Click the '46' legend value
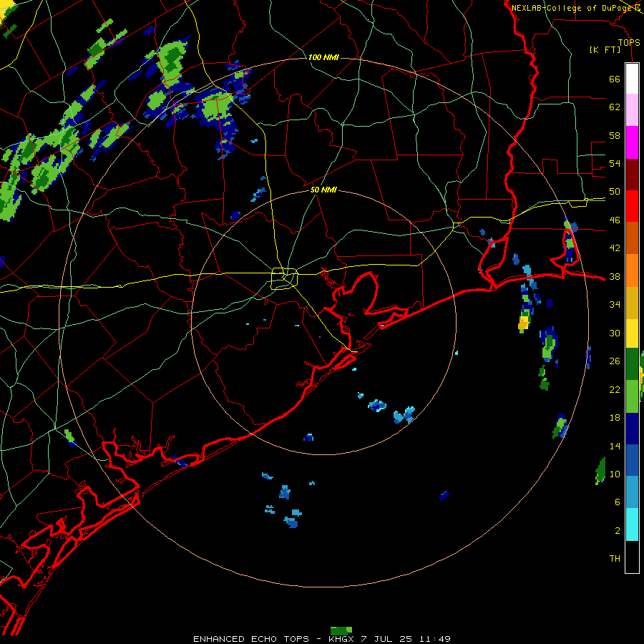The width and height of the screenshot is (644, 644). [615, 220]
